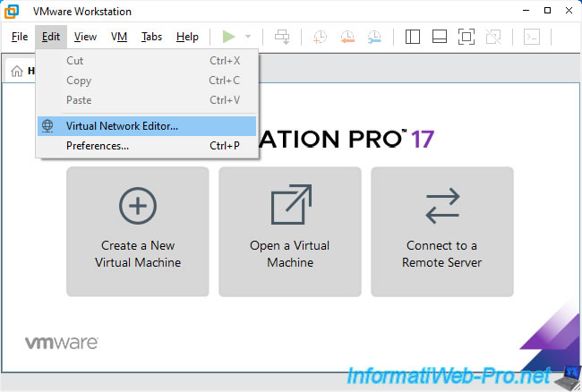
Task: Maximize the VMware Workstation window
Action: pos(547,11)
